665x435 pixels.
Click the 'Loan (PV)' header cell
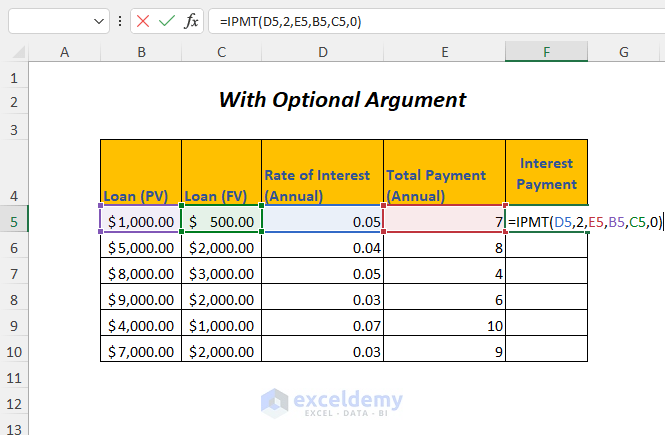coord(141,172)
